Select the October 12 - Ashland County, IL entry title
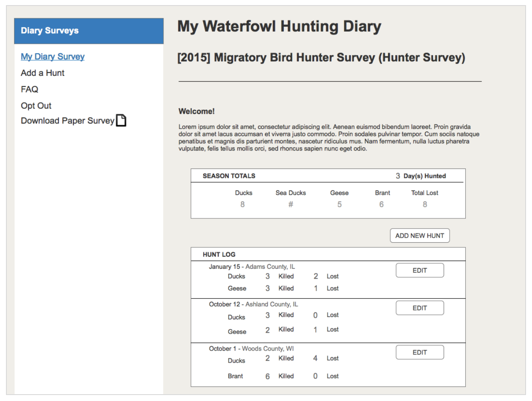The image size is (532, 401). pyautogui.click(x=253, y=304)
